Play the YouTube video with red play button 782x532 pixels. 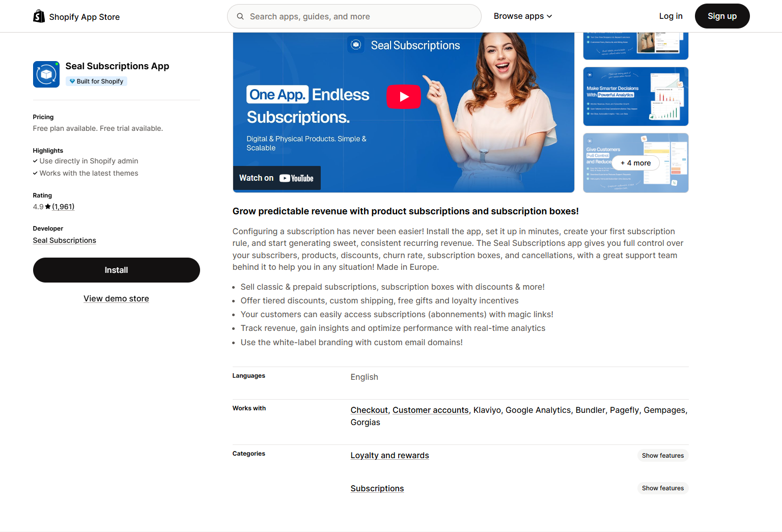click(404, 97)
